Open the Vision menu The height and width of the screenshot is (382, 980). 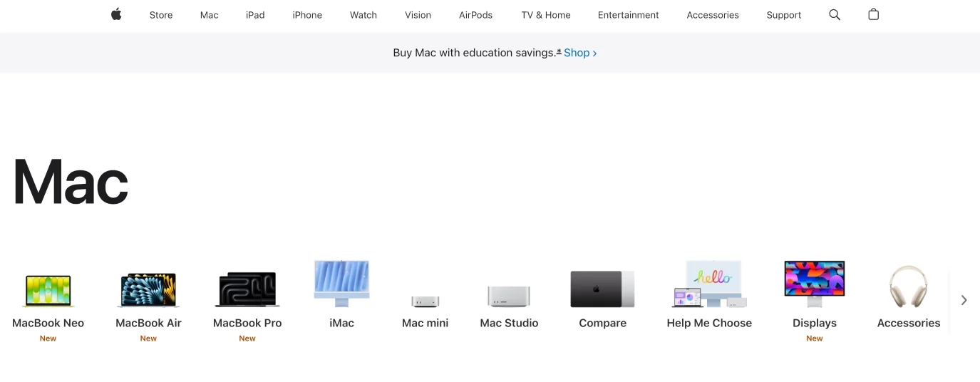tap(418, 15)
